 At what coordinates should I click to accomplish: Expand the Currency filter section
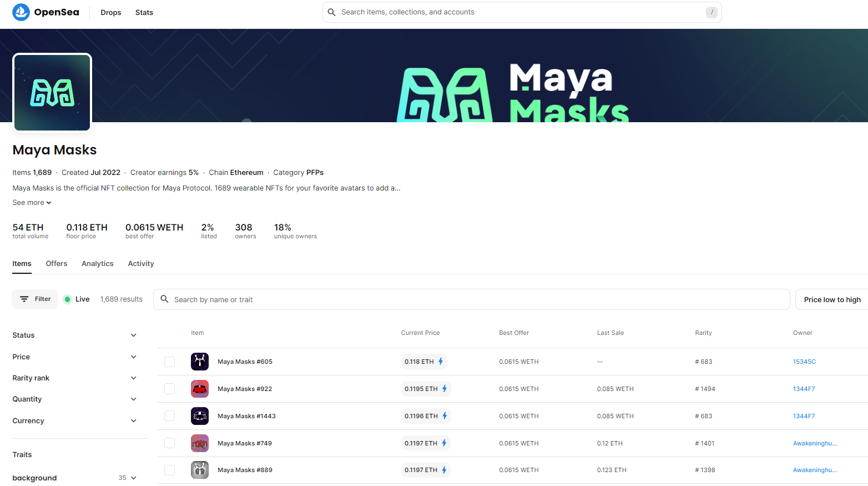pyautogui.click(x=75, y=421)
